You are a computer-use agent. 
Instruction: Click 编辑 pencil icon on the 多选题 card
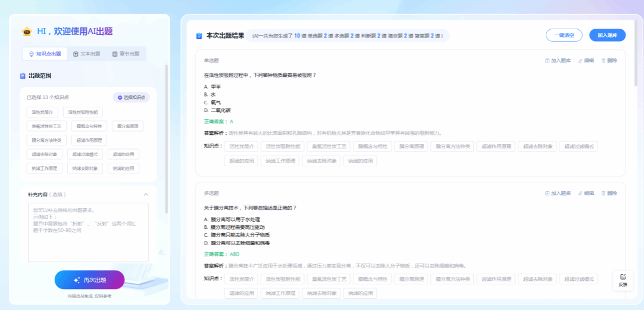pyautogui.click(x=580, y=193)
